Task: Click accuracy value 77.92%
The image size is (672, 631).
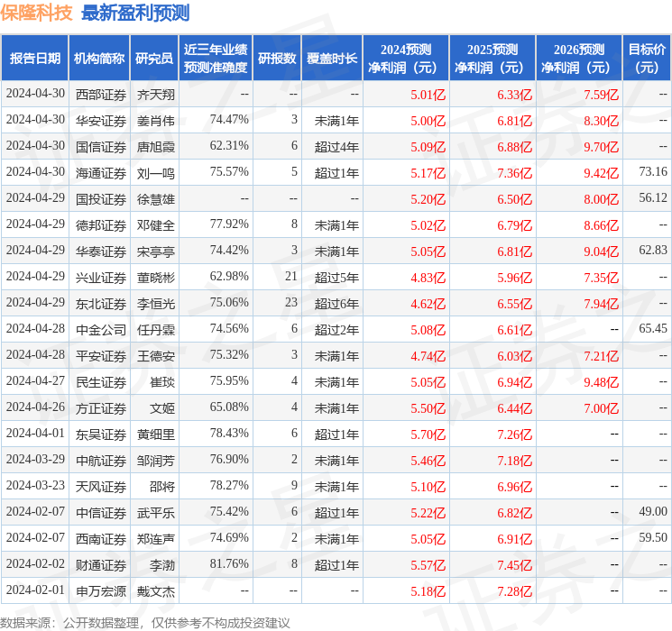Action: tap(229, 224)
